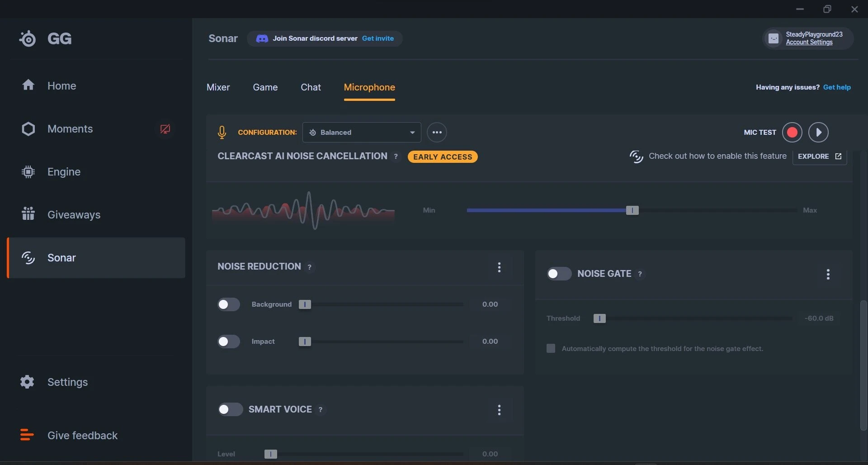Viewport: 868px width, 465px height.
Task: Open Noise Gate three-dot menu
Action: click(x=828, y=274)
